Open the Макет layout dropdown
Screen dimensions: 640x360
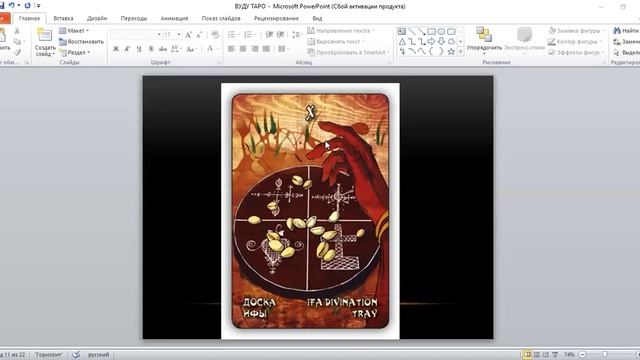pyautogui.click(x=74, y=31)
